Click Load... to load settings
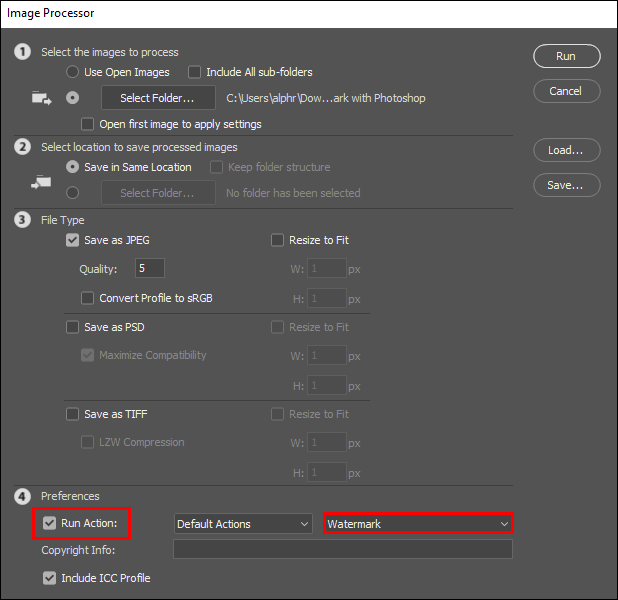The height and width of the screenshot is (600, 618). coord(566,150)
